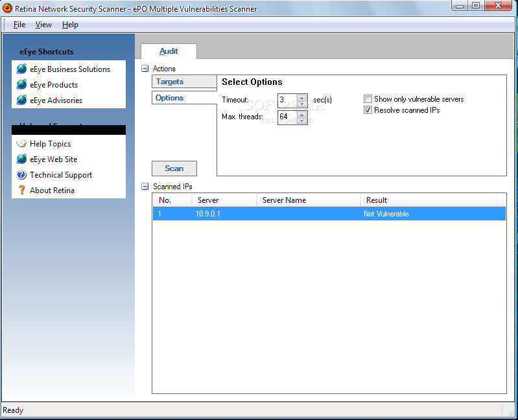Click the eYe Shortcuts panel heading
This screenshot has width=518, height=420.
point(47,52)
